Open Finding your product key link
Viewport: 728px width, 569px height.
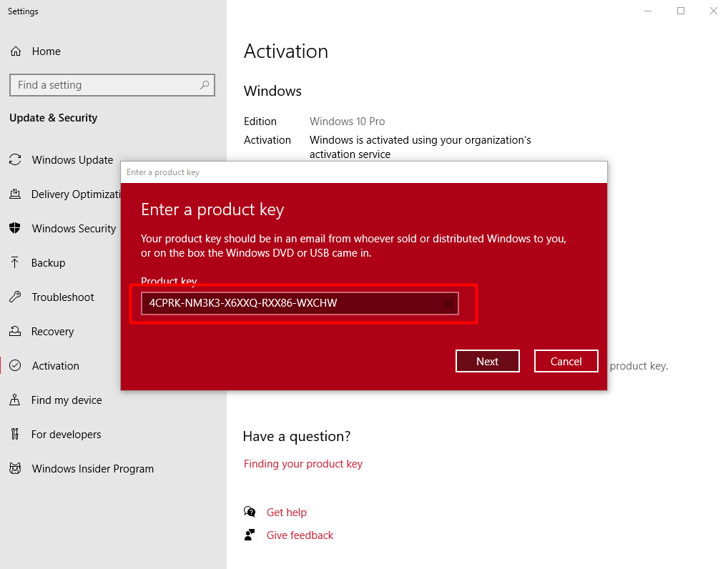[x=303, y=464]
